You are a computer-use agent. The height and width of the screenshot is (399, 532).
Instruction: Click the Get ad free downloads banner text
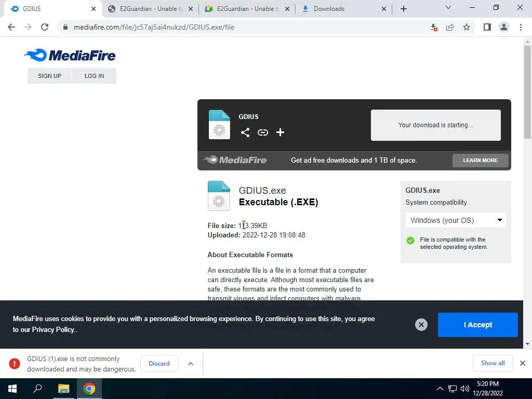point(354,160)
